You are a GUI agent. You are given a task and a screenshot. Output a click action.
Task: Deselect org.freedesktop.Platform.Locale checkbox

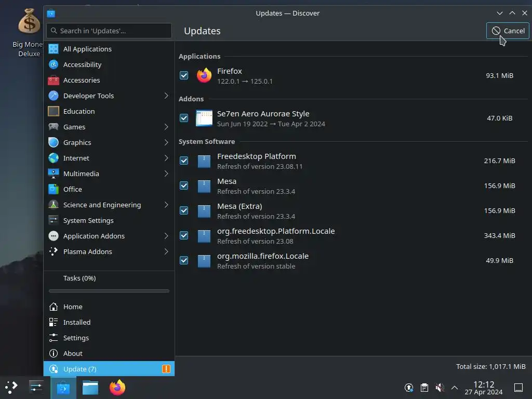pos(184,236)
